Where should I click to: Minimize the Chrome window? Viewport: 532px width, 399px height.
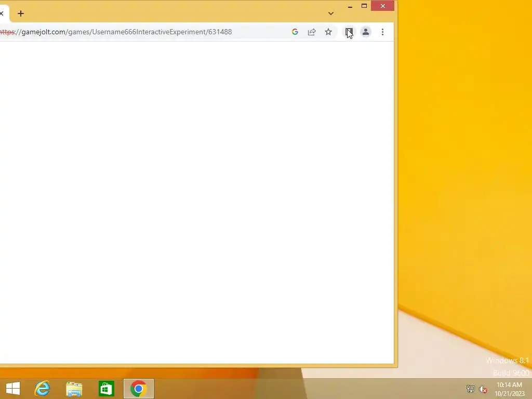(x=350, y=6)
